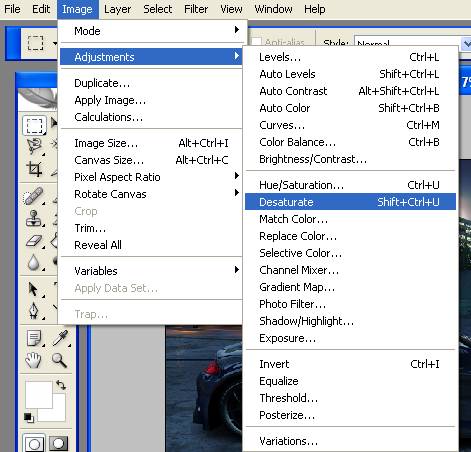Screen dimensions: 471x452
Task: Select the Lasso tool
Action: coord(34,145)
